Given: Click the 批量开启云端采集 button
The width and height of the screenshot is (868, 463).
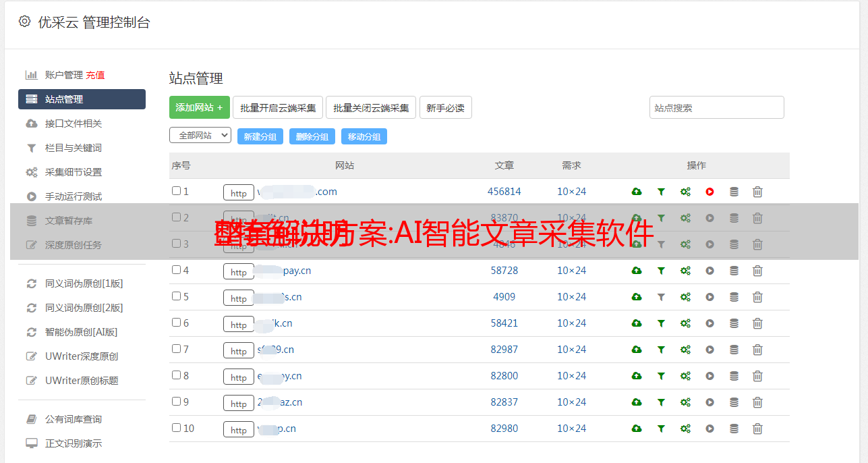Looking at the screenshot, I should [x=278, y=107].
